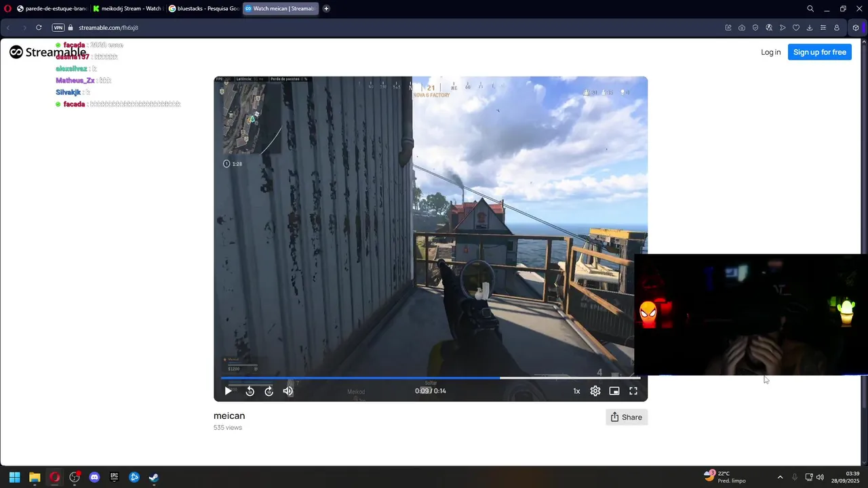Click the Silvakjk chat username
The image size is (868, 488).
[68, 92]
